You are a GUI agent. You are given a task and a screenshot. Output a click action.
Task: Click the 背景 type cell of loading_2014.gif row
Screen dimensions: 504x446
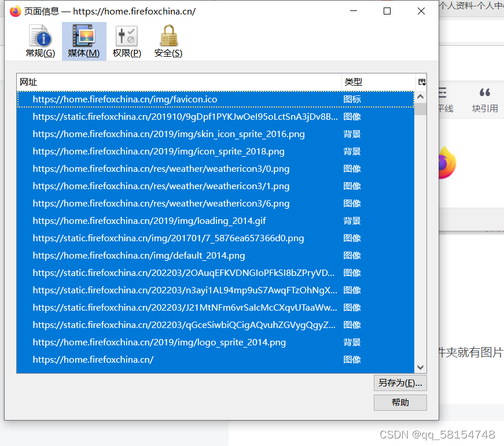[x=352, y=221]
